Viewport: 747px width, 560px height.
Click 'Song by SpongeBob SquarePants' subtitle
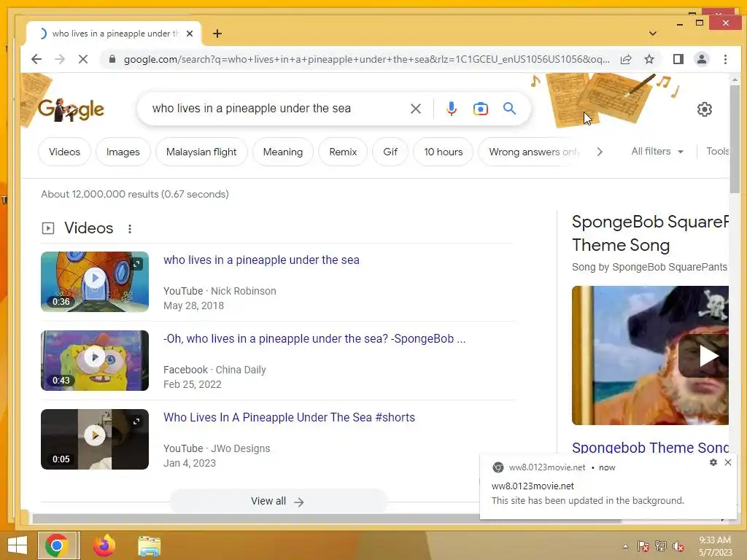[650, 267]
